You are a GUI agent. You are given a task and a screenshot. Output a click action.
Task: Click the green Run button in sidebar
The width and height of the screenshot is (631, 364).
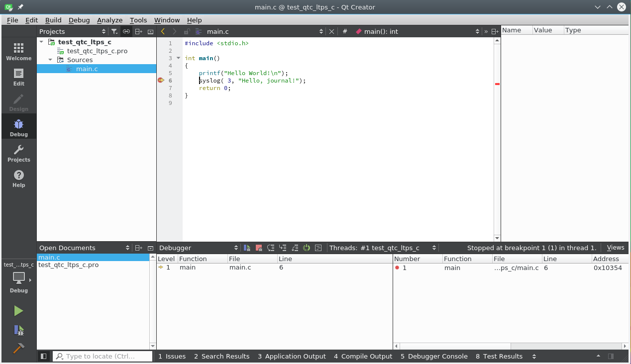pyautogui.click(x=18, y=311)
